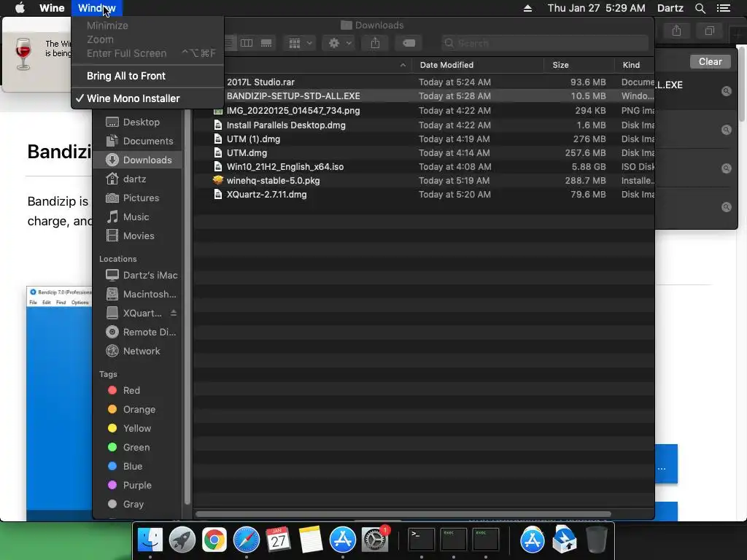Focus the Finder Search field
The width and height of the screenshot is (747, 560).
[544, 43]
